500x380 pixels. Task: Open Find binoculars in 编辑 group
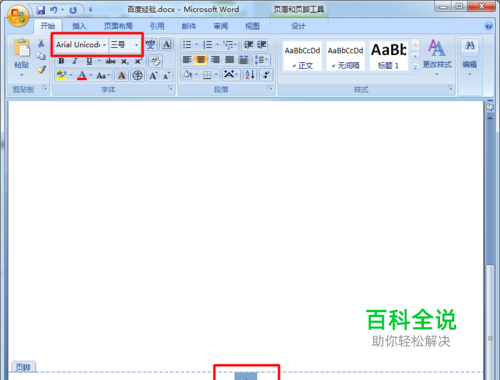(x=470, y=46)
